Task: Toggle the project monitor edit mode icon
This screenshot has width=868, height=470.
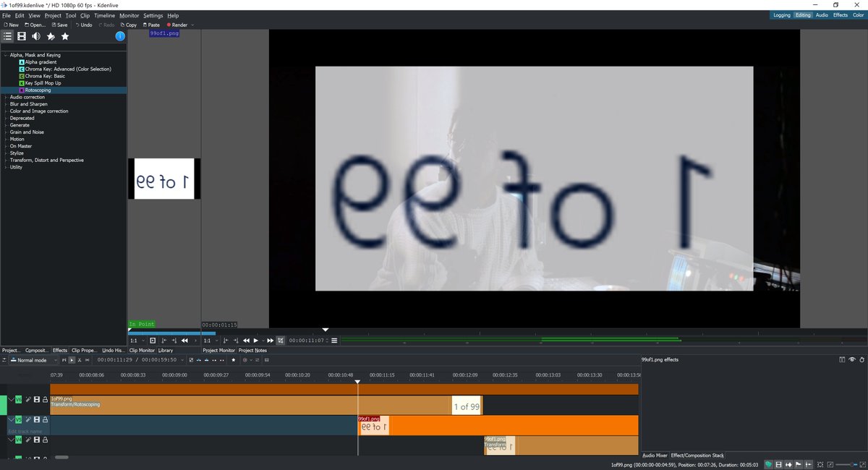Action: click(x=281, y=341)
